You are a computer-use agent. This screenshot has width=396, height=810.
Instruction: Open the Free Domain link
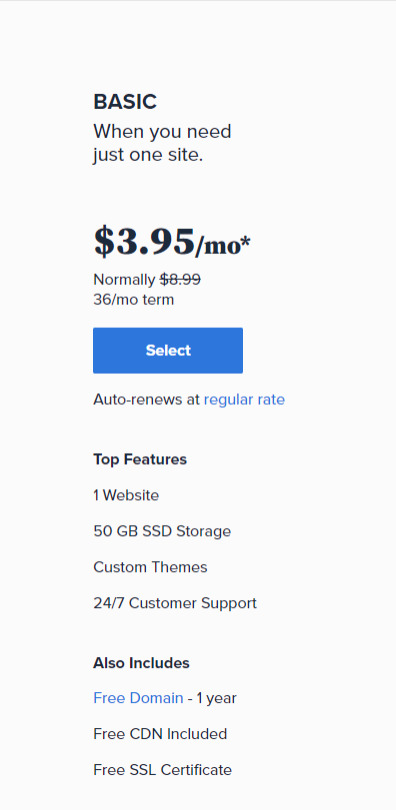point(138,698)
